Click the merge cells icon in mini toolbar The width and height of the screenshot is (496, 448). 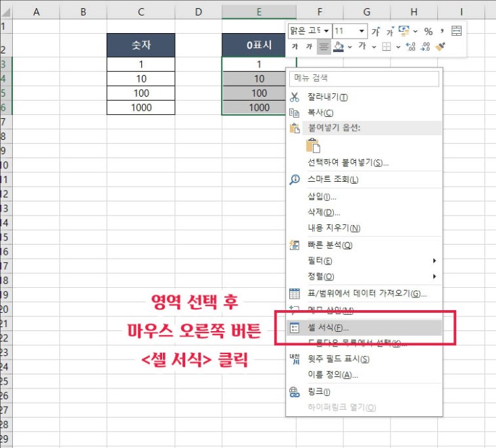[457, 31]
